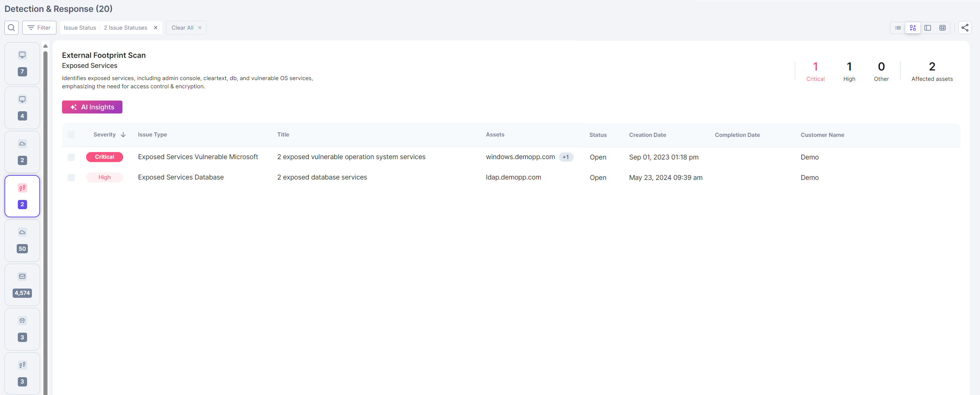Image resolution: width=980 pixels, height=395 pixels.
Task: Open the 2 Issue Statuses filter chip
Action: [x=125, y=28]
